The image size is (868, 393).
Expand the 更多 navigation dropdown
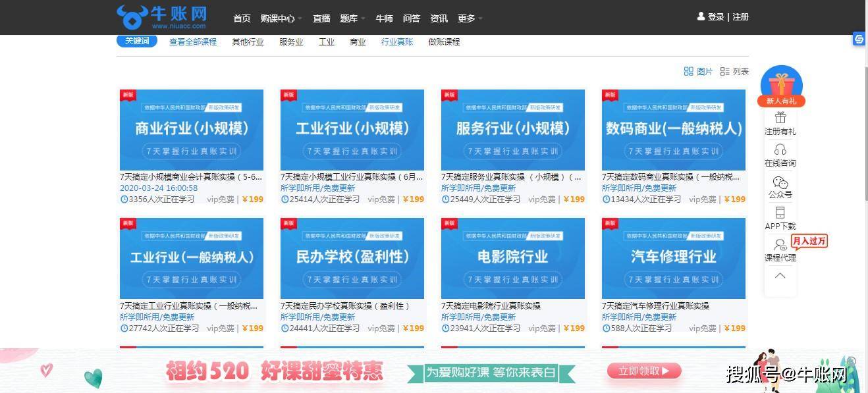click(470, 18)
